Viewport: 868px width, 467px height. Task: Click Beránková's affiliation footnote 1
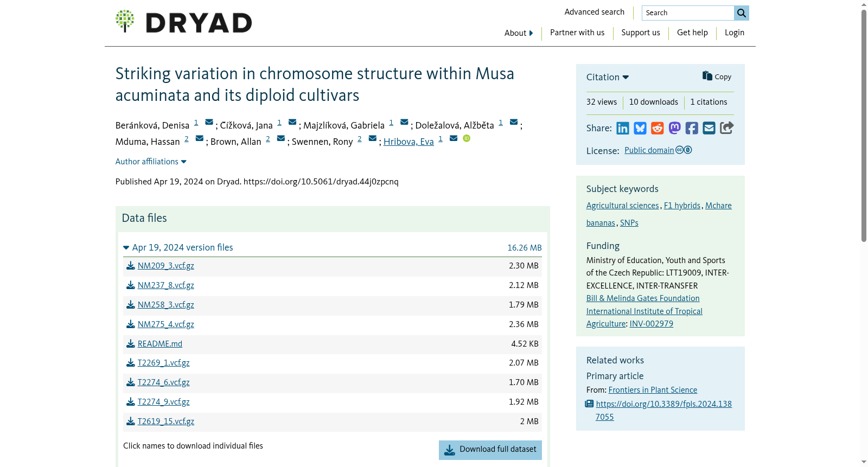click(196, 123)
